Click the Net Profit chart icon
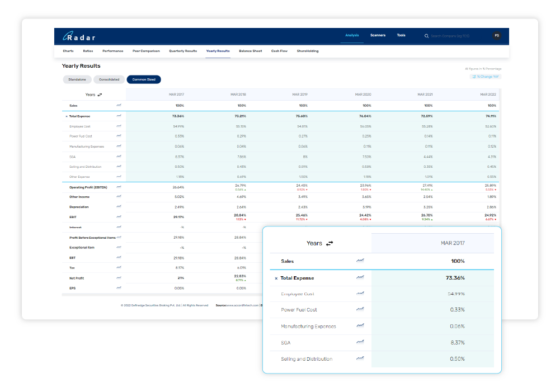 [x=118, y=278]
